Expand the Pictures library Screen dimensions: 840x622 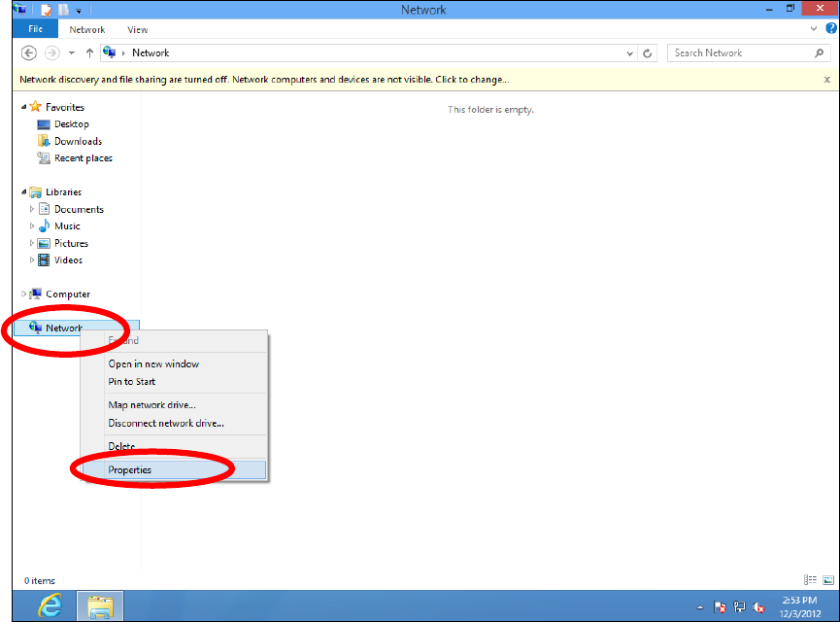point(32,243)
